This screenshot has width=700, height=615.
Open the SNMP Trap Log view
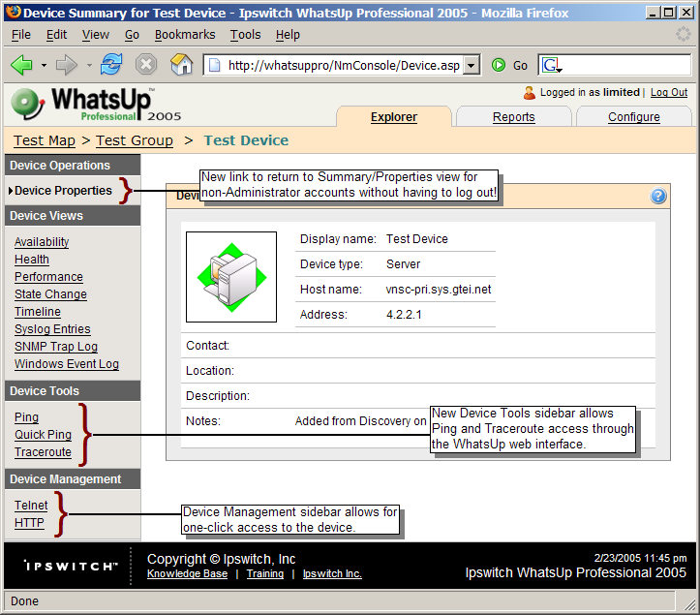(55, 347)
